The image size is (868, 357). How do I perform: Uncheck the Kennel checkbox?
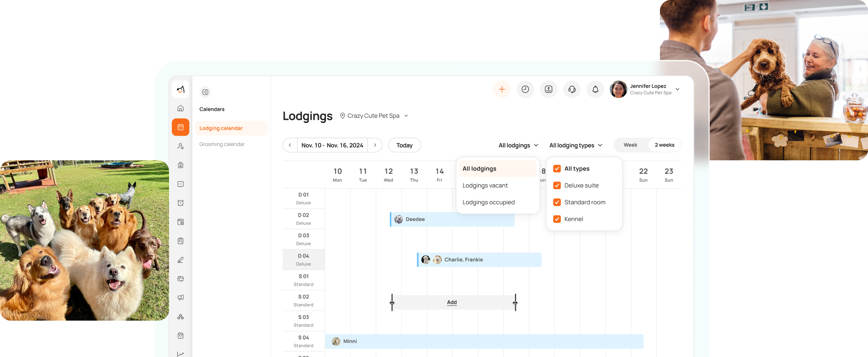pos(557,219)
